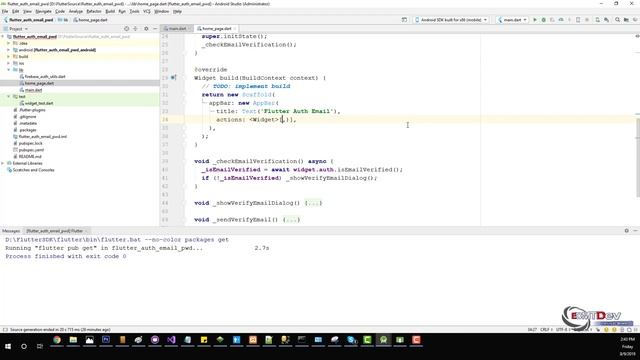Screen dimensions: 640x360
Task: Open Visual Studio from the taskbar
Action: point(171,340)
